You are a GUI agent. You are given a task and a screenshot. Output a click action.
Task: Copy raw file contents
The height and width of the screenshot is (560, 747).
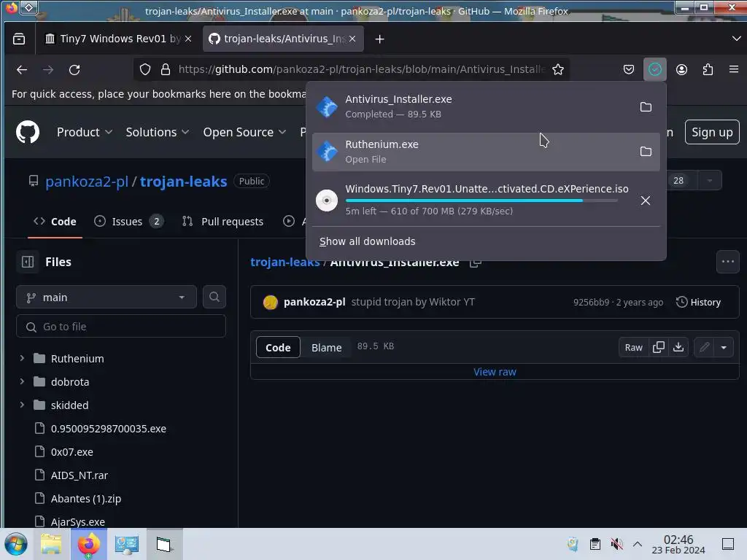[659, 347]
